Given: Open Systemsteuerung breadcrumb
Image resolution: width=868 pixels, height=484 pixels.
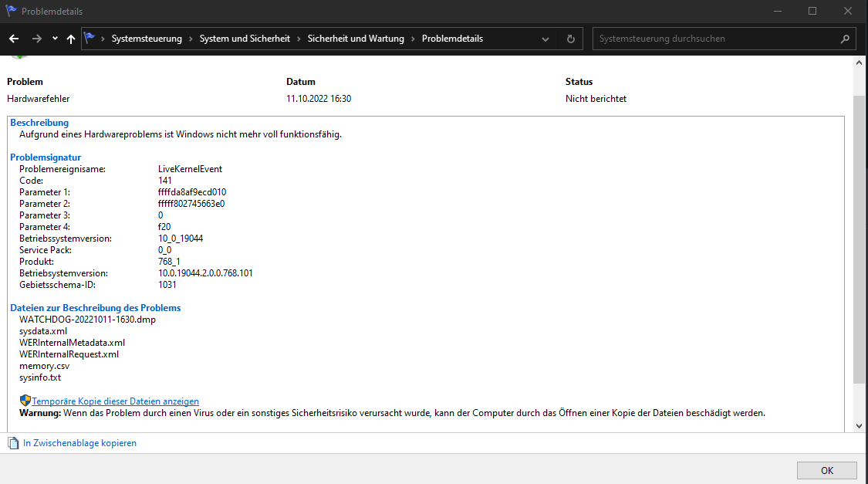Looking at the screenshot, I should click(x=147, y=39).
